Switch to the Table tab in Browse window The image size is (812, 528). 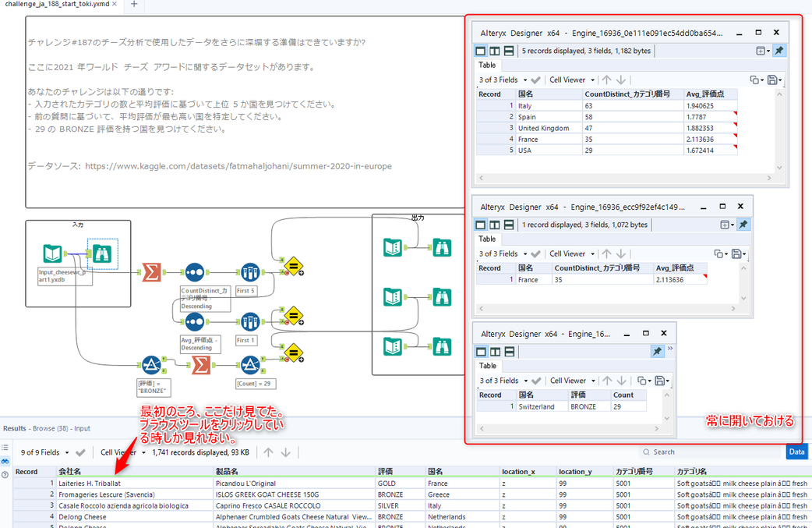point(487,65)
